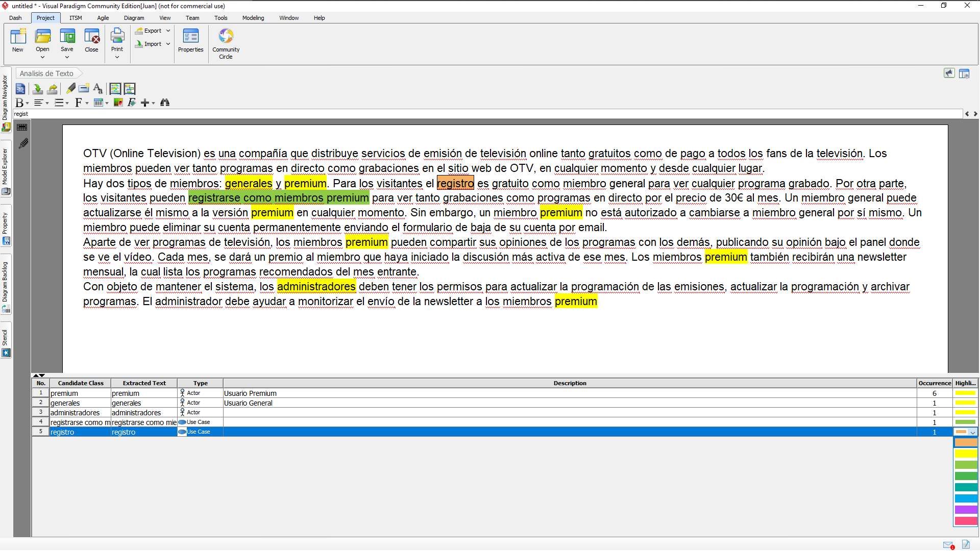Toggle the highlighted problem statement view
The width and height of the screenshot is (980, 551).
coord(115,89)
